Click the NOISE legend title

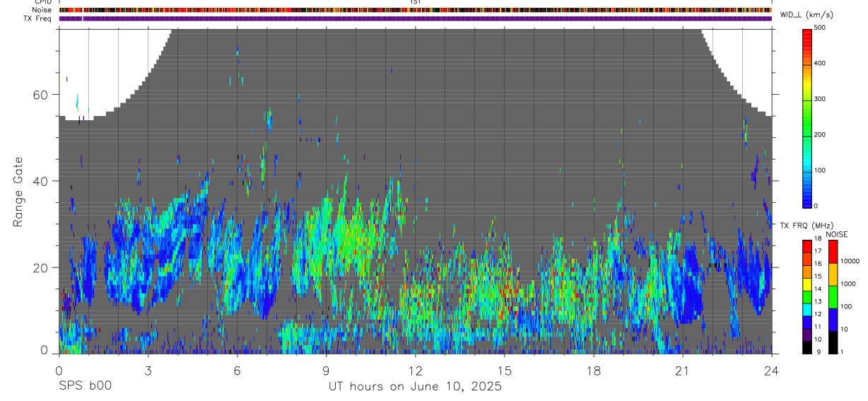tap(837, 234)
